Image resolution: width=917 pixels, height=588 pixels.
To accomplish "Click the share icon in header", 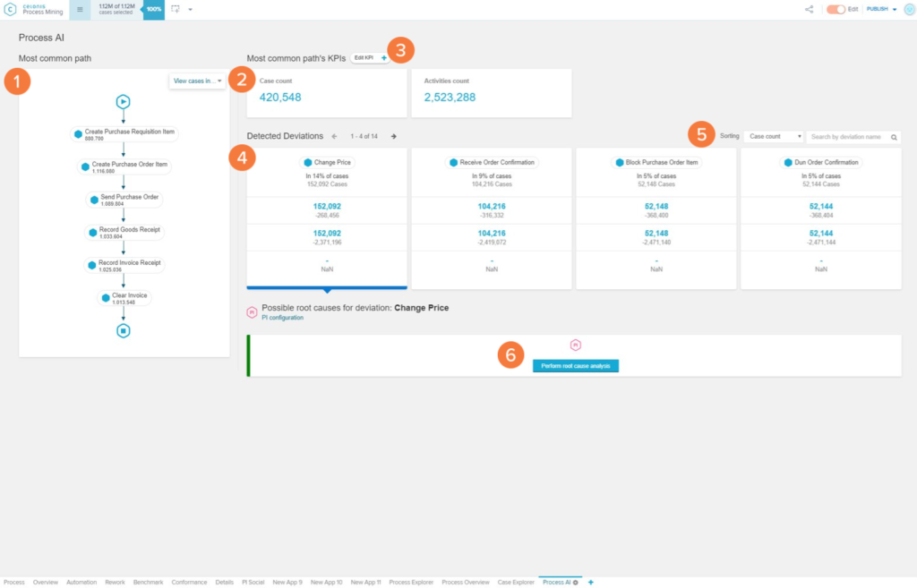I will click(810, 9).
